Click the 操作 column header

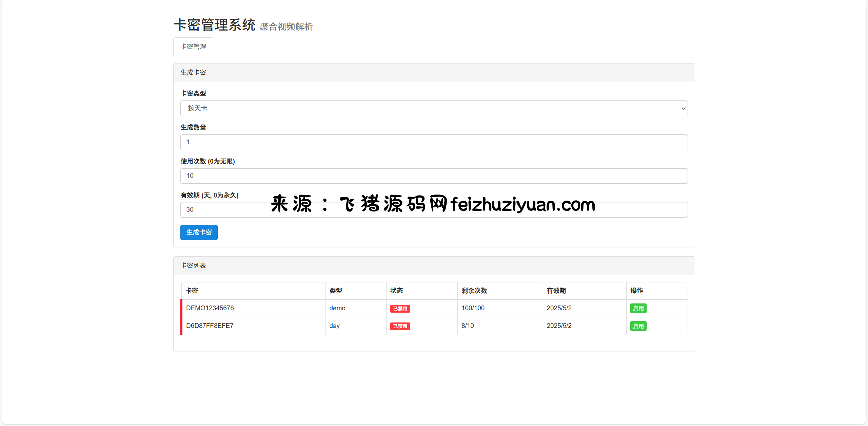[x=636, y=291]
